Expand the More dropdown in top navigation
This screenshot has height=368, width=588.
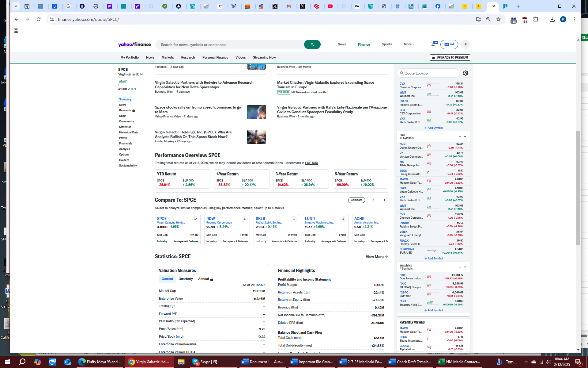tap(409, 44)
